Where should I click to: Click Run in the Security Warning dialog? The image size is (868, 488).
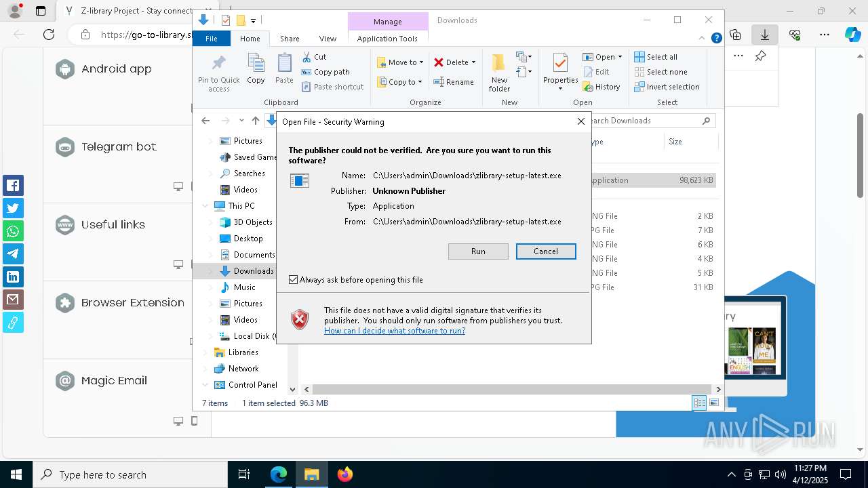pyautogui.click(x=478, y=251)
